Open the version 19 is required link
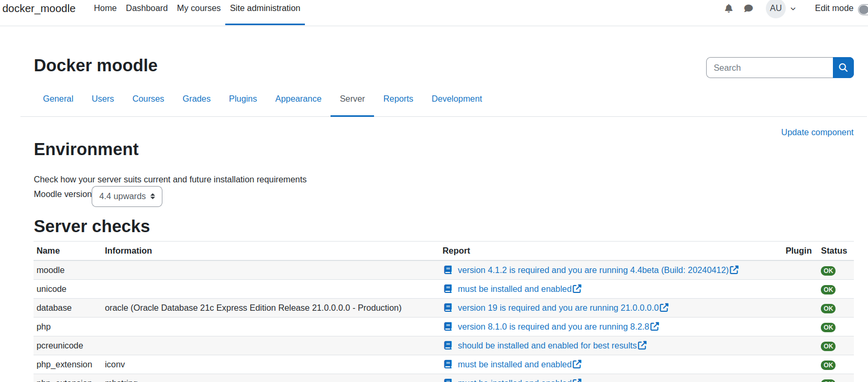Screen dimensions: 868x382 pos(558,308)
